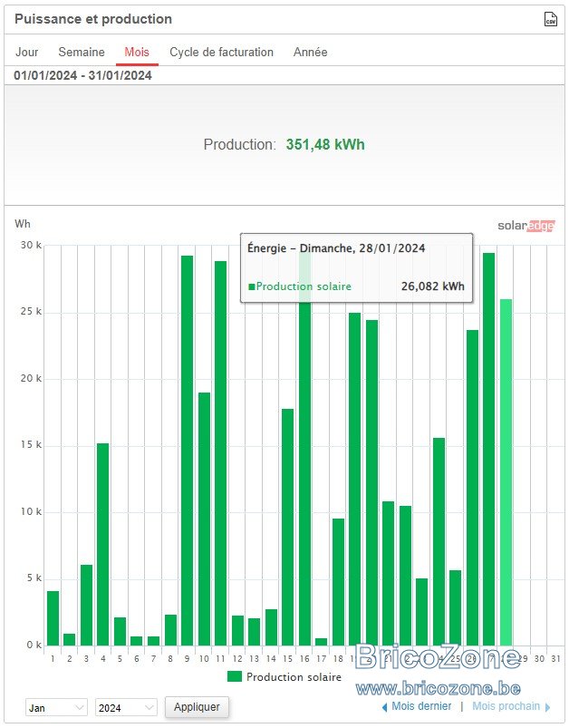Switch to the Année tab
Viewport: 569px width, 728px height.
pos(310,52)
